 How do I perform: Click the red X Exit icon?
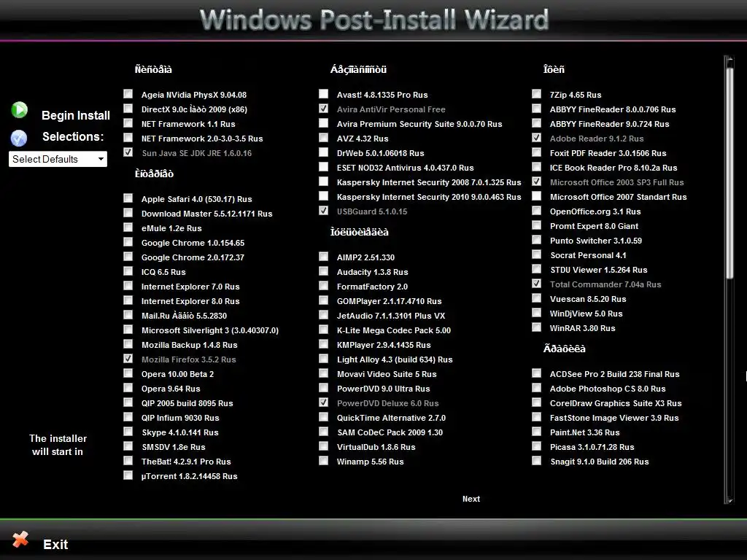[x=20, y=540]
